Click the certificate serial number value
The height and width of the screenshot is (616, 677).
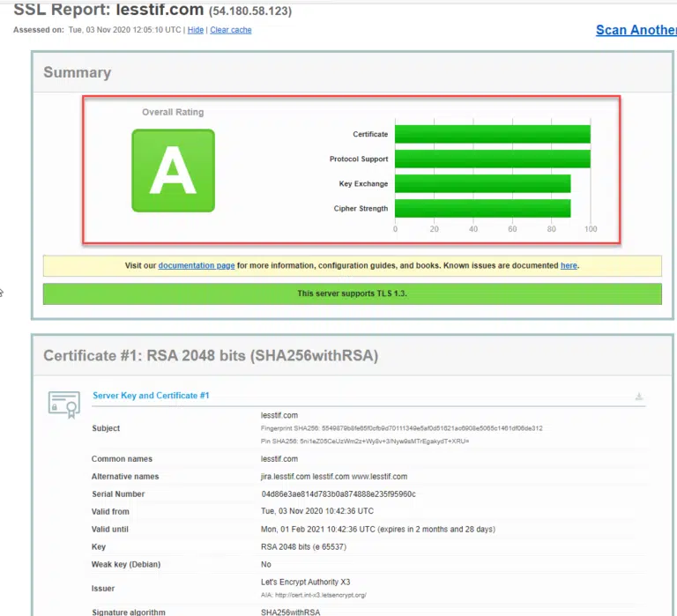coord(338,494)
